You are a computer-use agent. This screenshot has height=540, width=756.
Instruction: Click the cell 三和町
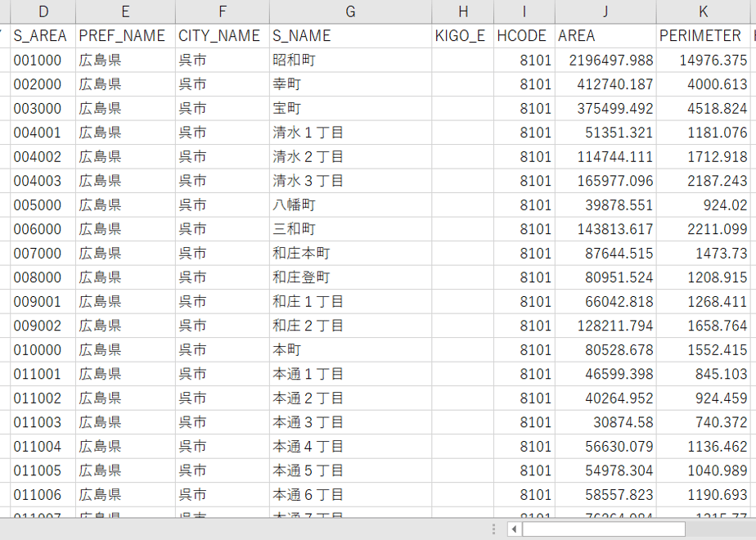tap(350, 229)
